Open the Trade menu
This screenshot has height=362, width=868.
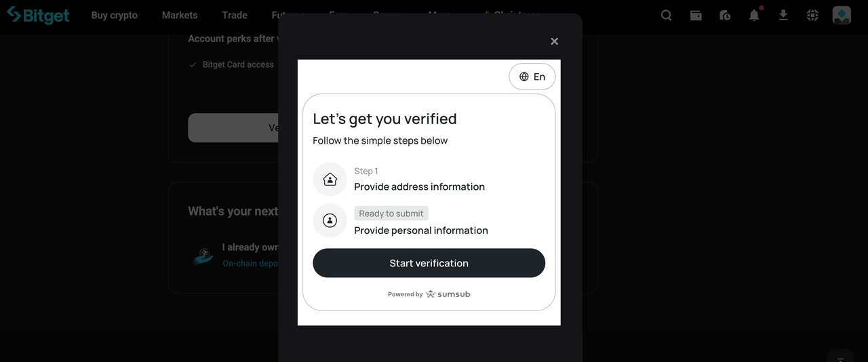coord(235,15)
